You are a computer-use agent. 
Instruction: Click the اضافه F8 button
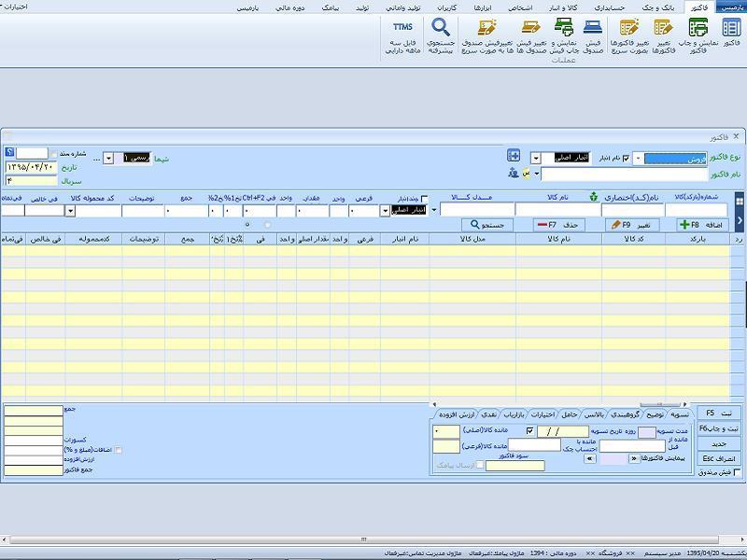(x=703, y=225)
